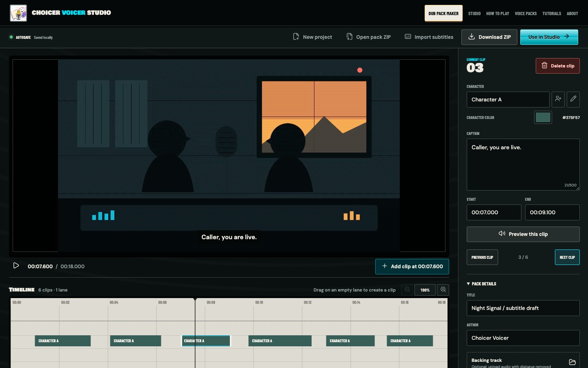Open How to Play page
The width and height of the screenshot is (588, 368).
coord(498,13)
